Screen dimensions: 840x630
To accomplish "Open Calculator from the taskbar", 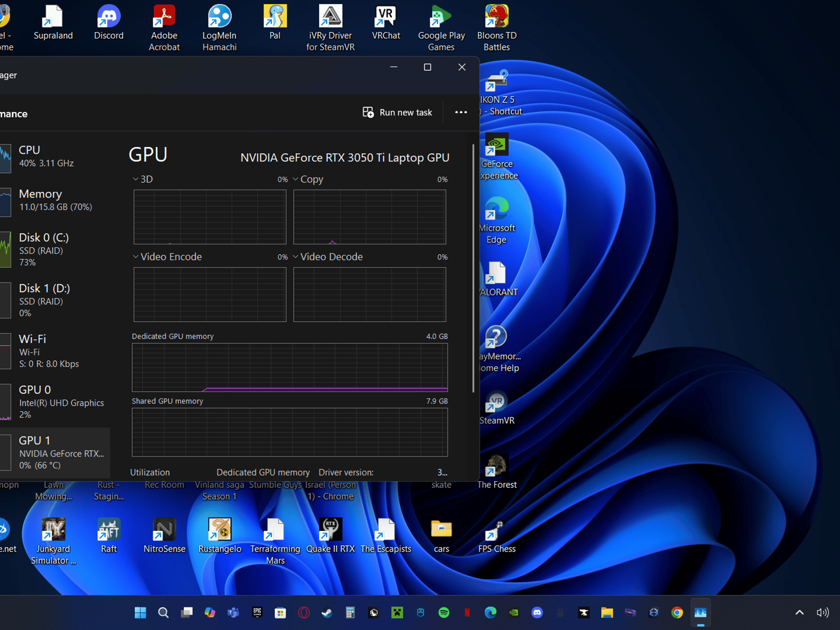I will (350, 612).
